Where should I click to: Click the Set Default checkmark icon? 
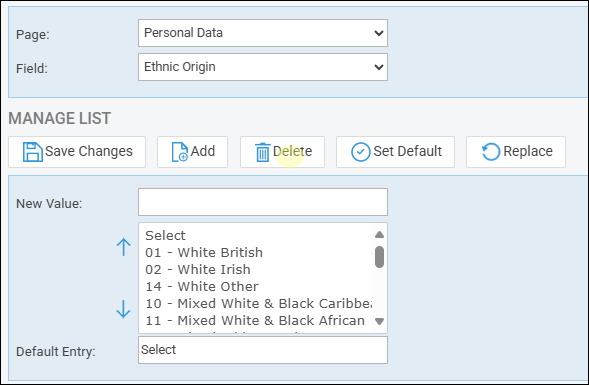(360, 152)
